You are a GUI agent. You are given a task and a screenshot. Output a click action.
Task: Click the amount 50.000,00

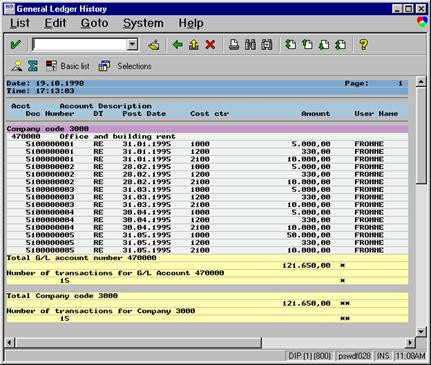pyautogui.click(x=309, y=235)
